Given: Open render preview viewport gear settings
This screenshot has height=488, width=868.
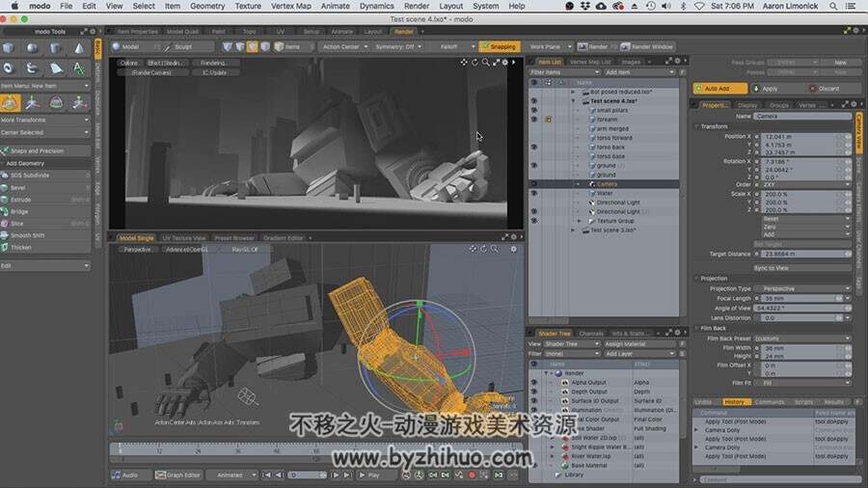Looking at the screenshot, I should tap(504, 63).
